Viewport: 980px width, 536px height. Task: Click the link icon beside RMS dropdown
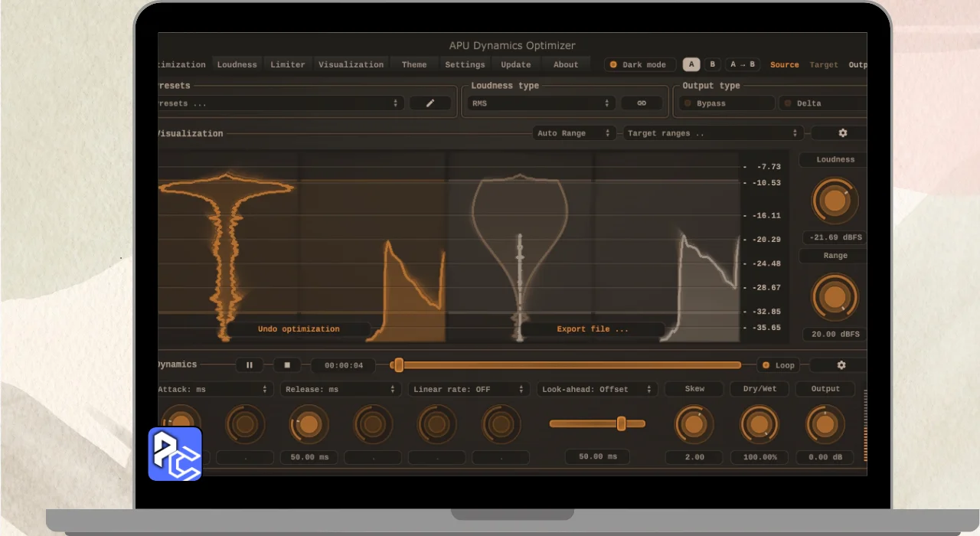642,103
